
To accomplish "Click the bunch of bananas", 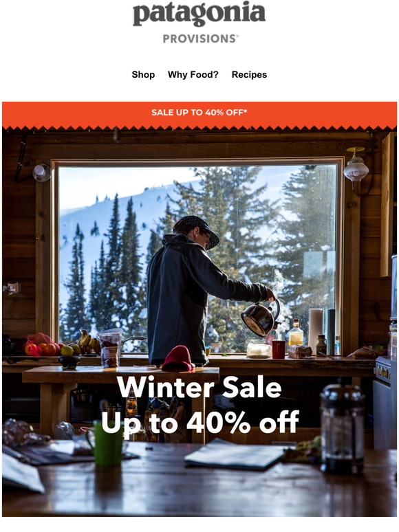I will pyautogui.click(x=89, y=342).
